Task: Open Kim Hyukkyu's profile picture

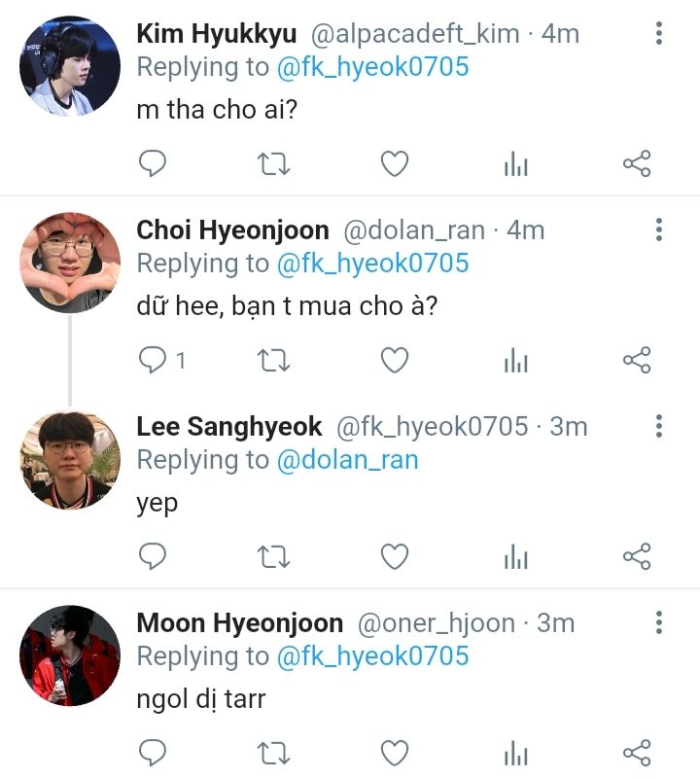Action: coord(70,65)
